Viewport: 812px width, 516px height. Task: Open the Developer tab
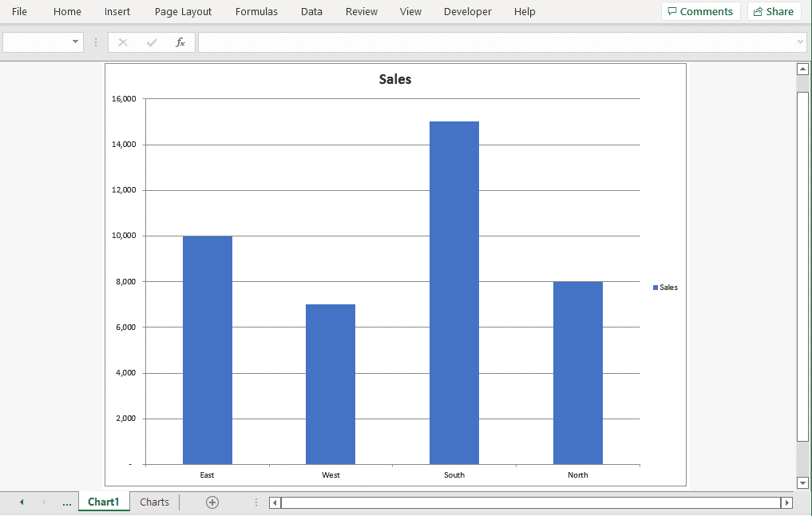pyautogui.click(x=467, y=11)
